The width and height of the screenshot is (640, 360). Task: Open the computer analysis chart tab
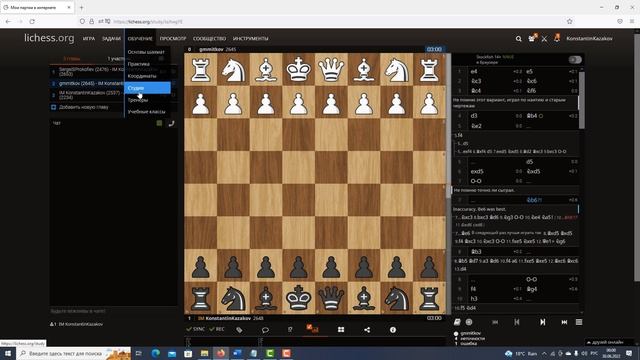[x=313, y=329]
